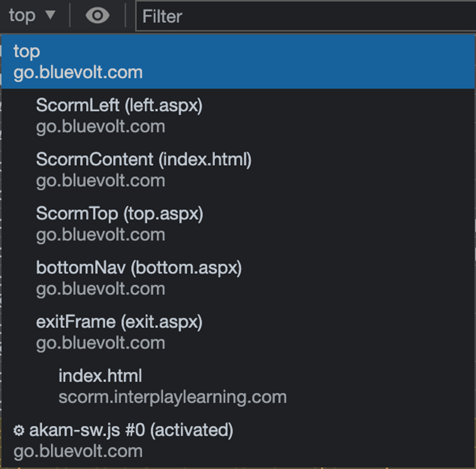Screen dimensions: 476x469
Task: Click the live expression eye icon
Action: click(98, 16)
